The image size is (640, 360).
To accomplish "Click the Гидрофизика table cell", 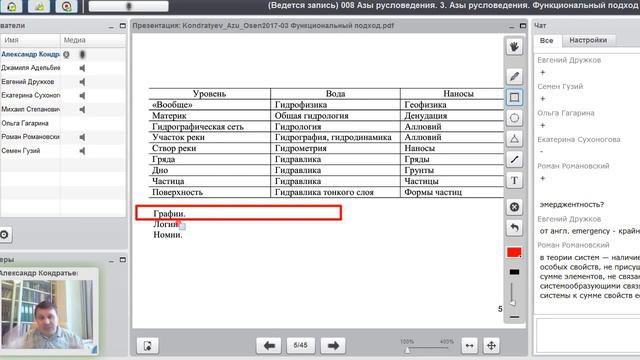I will [336, 105].
